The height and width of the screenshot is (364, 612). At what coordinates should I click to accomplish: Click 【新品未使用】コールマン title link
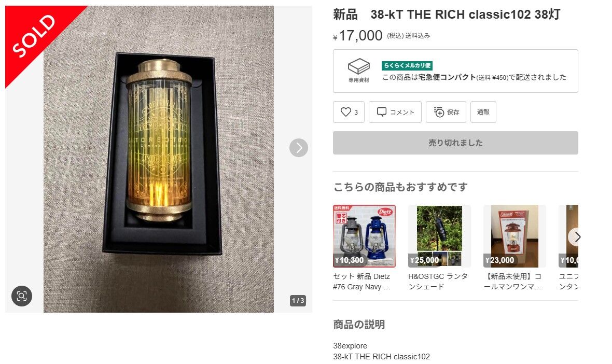point(512,281)
